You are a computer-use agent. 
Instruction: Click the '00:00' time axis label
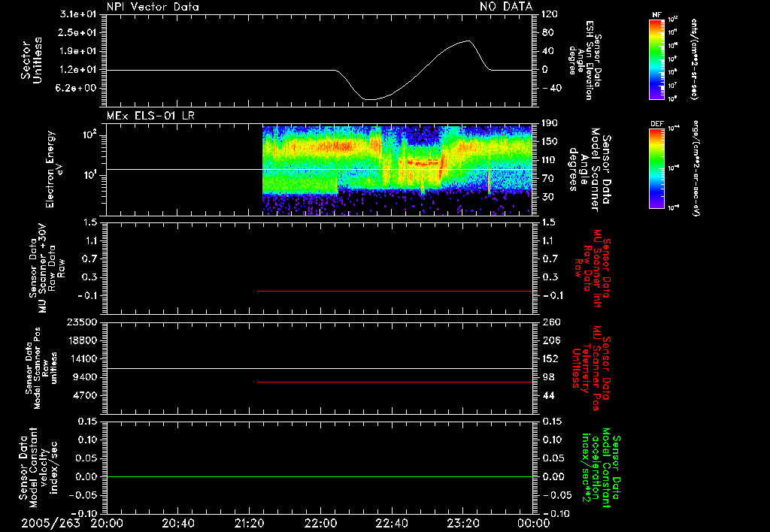coord(533,523)
